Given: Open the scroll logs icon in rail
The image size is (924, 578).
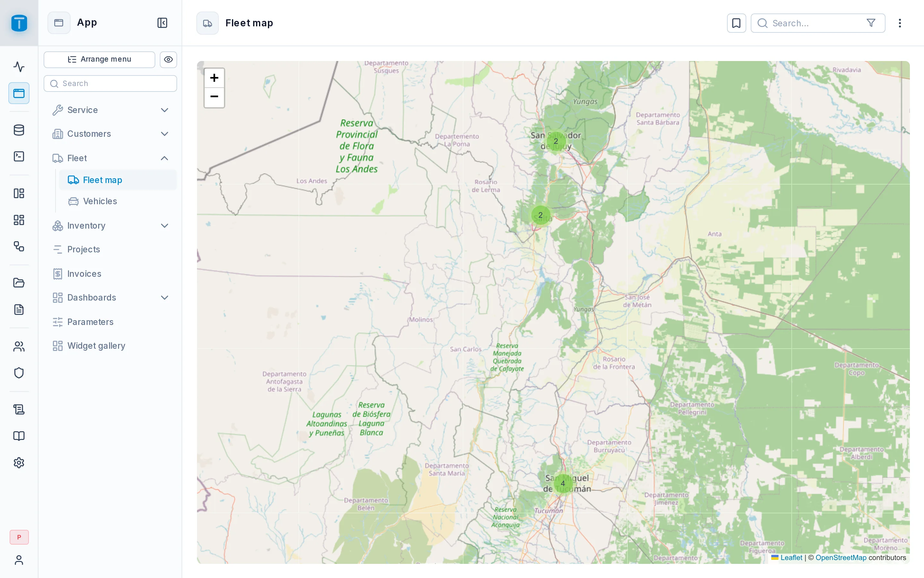Looking at the screenshot, I should 19,410.
